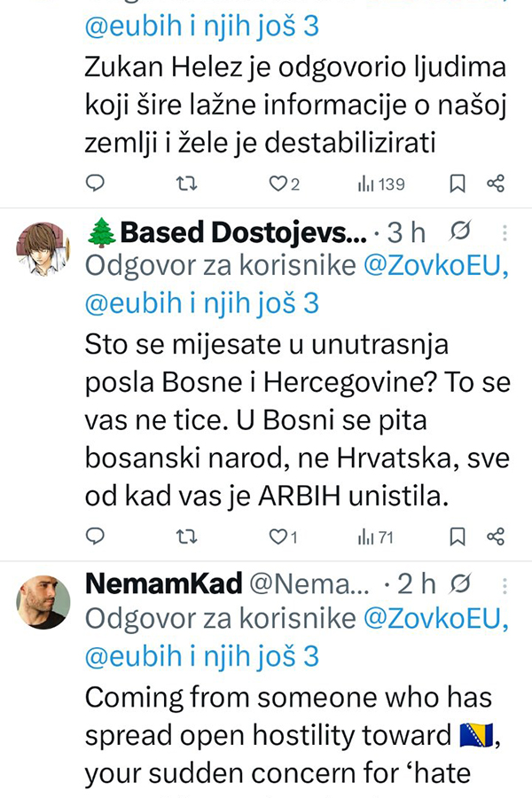Screen dimensions: 532x798
Task: View analytics showing 139 views
Action: tap(380, 184)
